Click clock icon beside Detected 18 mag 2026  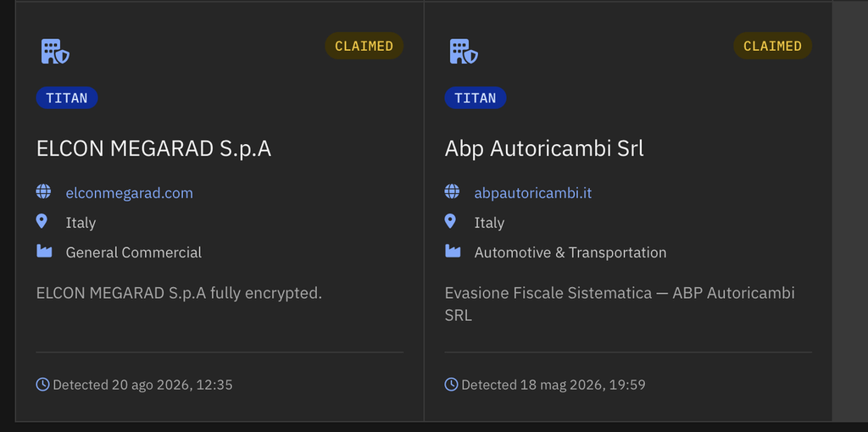click(x=451, y=384)
